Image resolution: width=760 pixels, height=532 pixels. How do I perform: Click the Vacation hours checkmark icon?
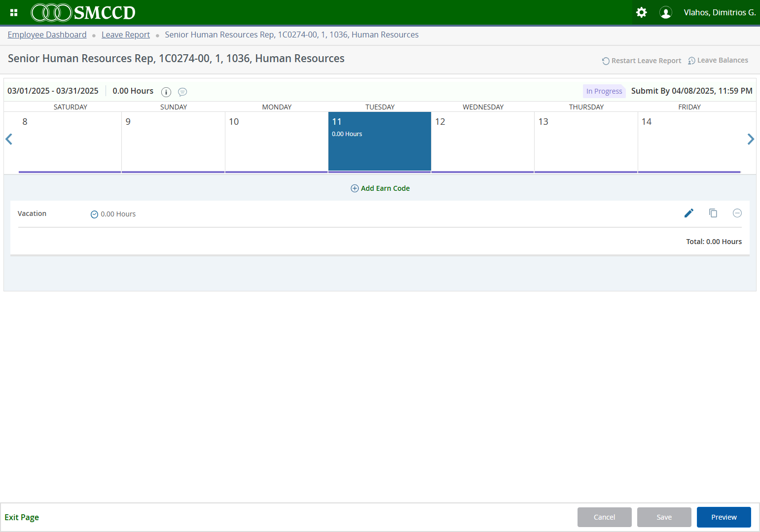coord(94,214)
